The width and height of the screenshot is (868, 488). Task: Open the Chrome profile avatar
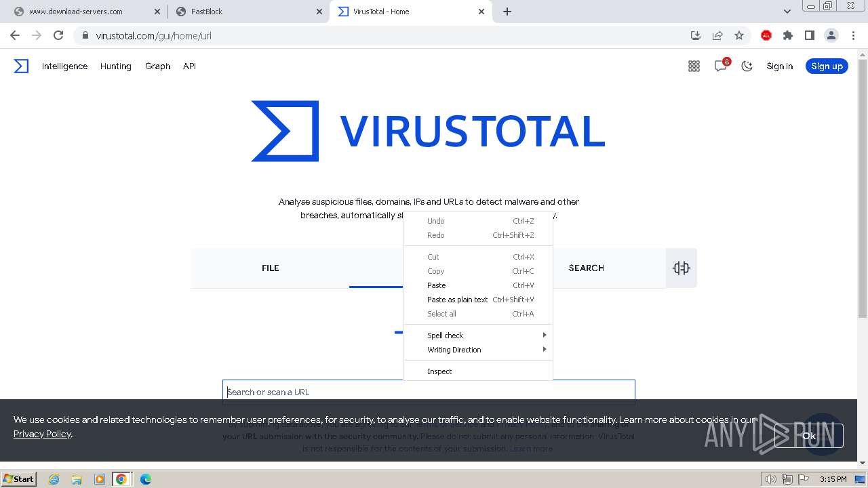coord(831,35)
